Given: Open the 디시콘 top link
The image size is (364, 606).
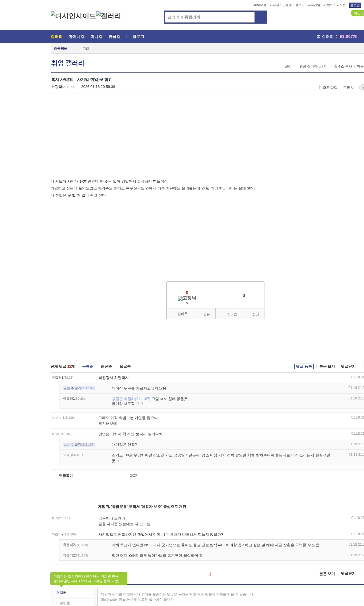Looking at the screenshot, I should (341, 5).
